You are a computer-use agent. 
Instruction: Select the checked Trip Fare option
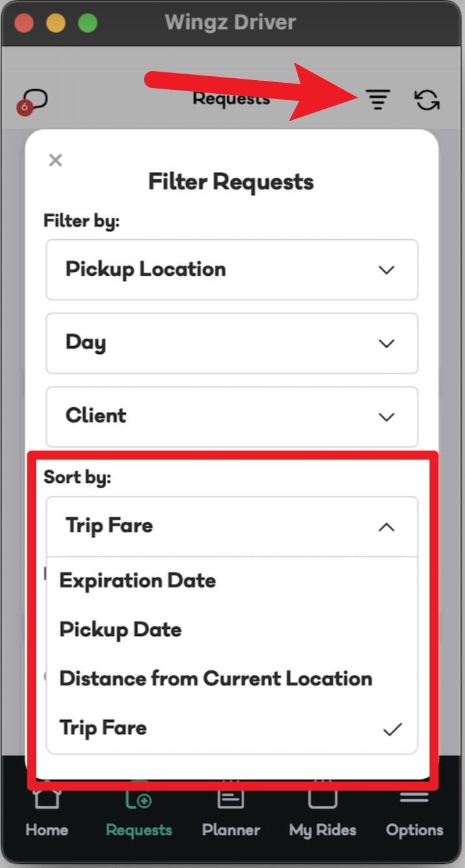tap(104, 728)
